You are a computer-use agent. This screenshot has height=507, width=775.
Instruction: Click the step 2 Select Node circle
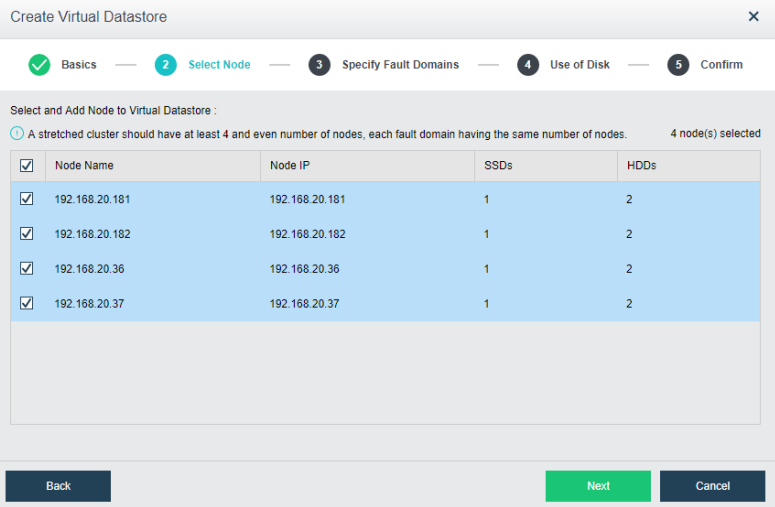point(165,65)
